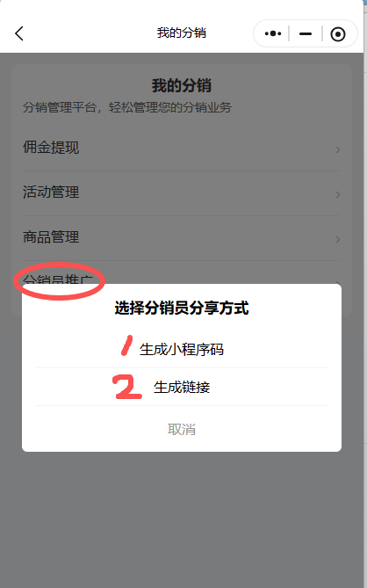Select the circled 分销员推广 entry
367x588 pixels.
[58, 279]
